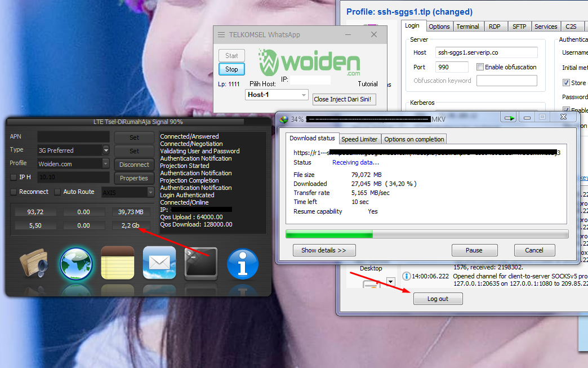This screenshot has height=368, width=588.
Task: Click the '5,165 MB/sec' transfer rate value
Action: point(371,193)
